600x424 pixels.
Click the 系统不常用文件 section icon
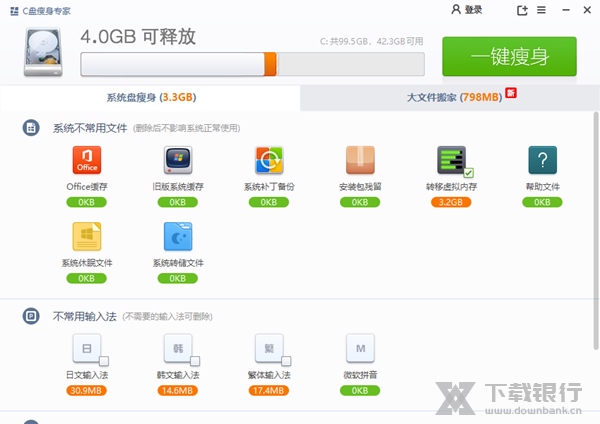31,128
